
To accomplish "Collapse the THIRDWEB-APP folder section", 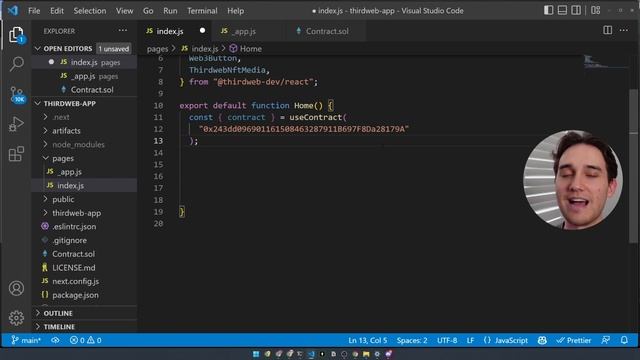I will coord(38,103).
